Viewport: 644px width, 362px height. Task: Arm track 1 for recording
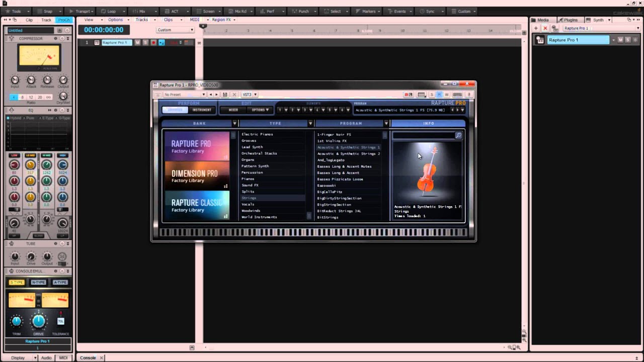coord(153,43)
